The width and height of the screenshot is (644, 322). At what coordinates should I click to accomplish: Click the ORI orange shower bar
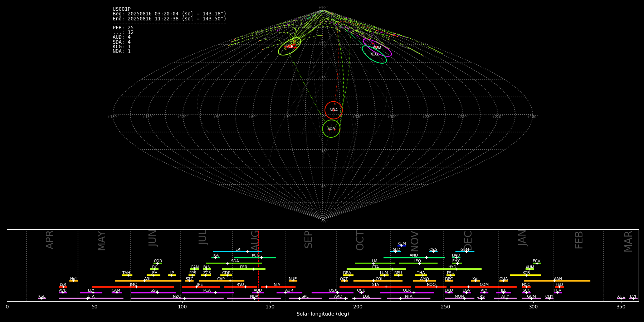(378, 281)
